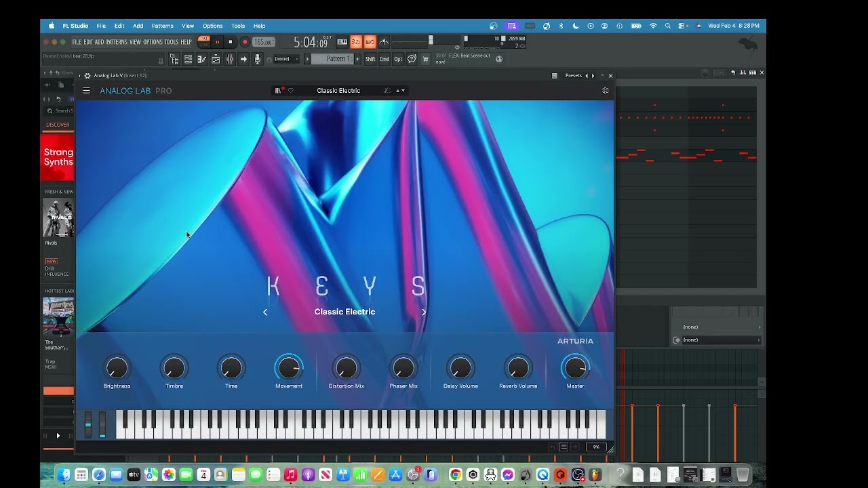Toggle the typing keyboard to piano button
This screenshot has width=868, height=488.
coord(342,42)
